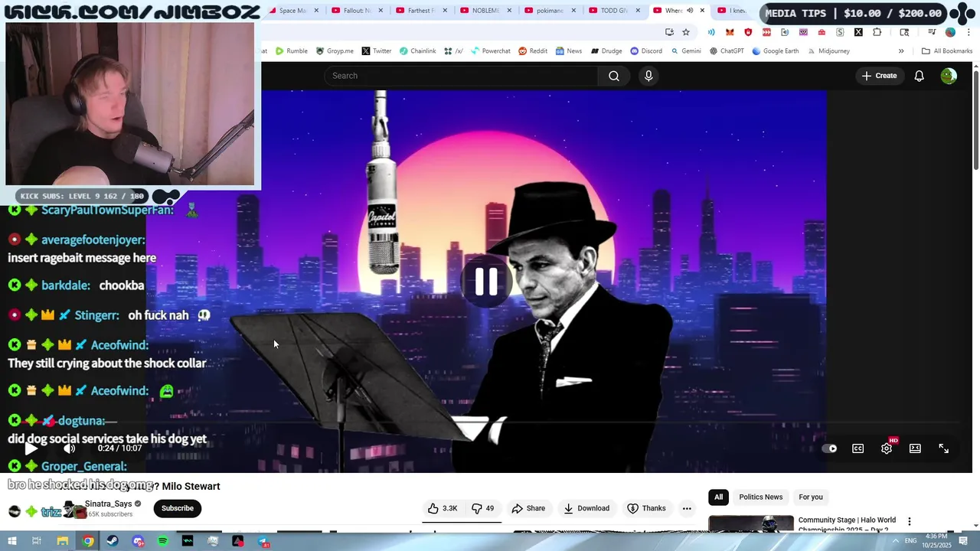Screen dimensions: 980x551
Task: Select the For you filter chip
Action: (810, 497)
